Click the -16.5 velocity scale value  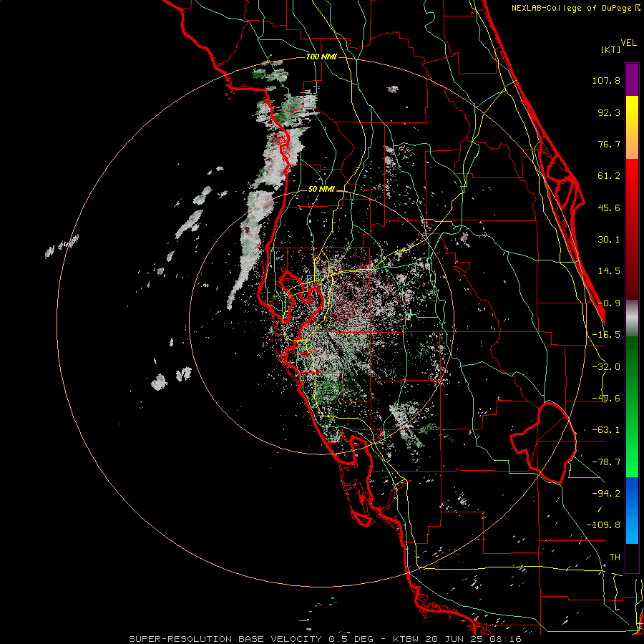coord(606,335)
